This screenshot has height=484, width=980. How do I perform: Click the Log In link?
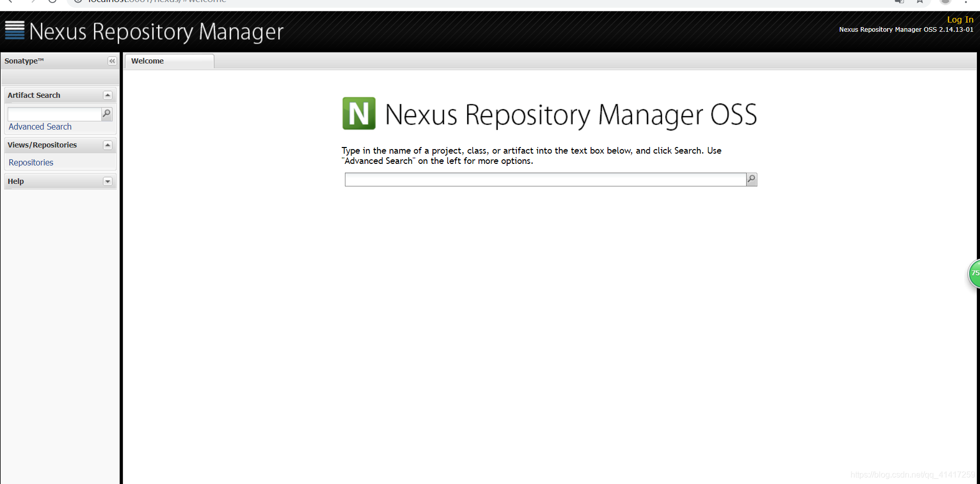960,19
